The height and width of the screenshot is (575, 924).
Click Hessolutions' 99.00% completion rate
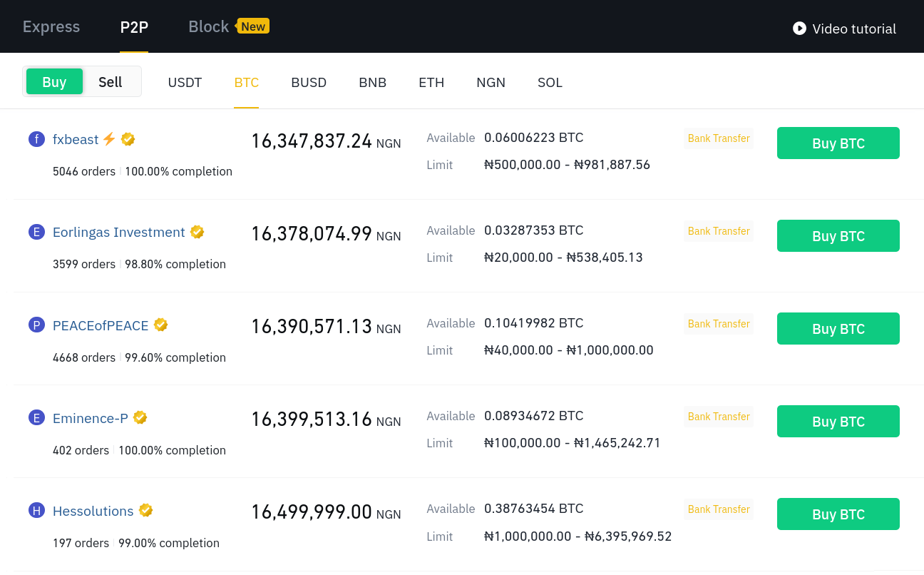[169, 543]
